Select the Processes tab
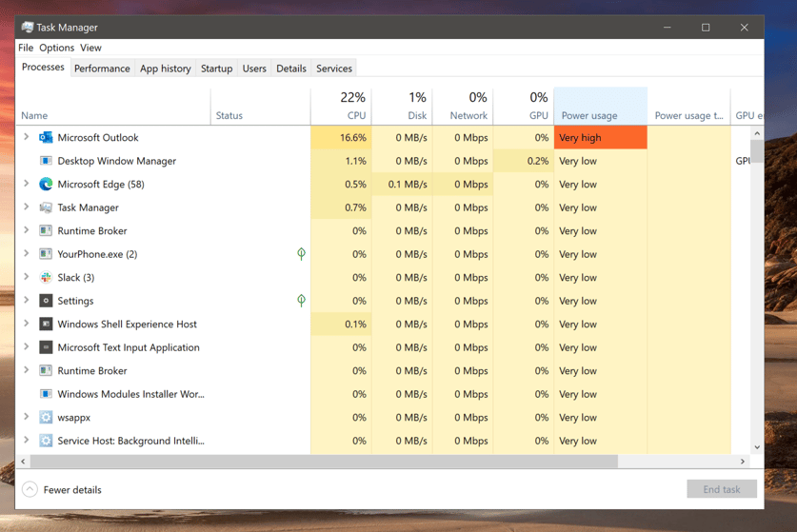Viewport: 797px width, 532px height. (x=43, y=67)
